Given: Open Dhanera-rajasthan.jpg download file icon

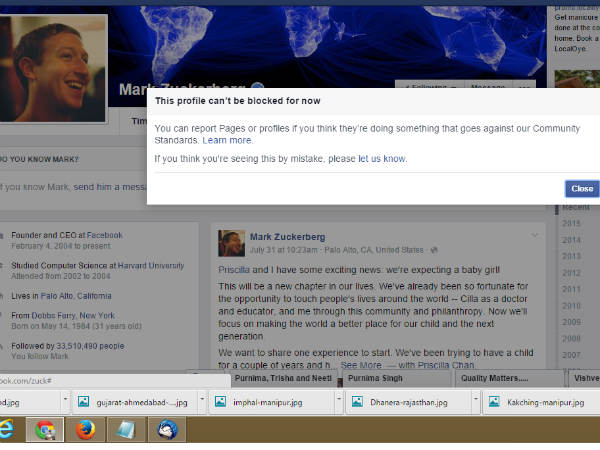Looking at the screenshot, I should coord(357,402).
